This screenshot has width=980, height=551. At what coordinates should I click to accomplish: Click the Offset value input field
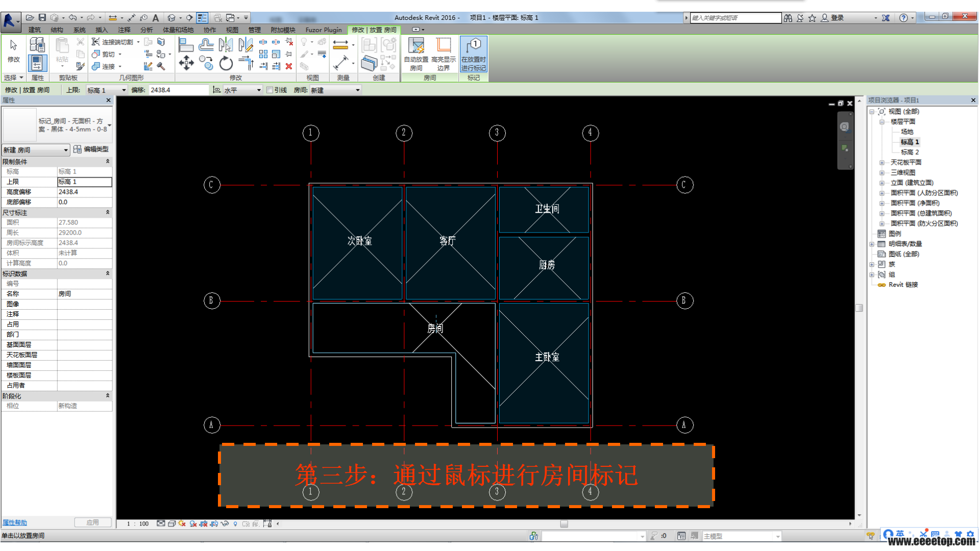tap(179, 90)
